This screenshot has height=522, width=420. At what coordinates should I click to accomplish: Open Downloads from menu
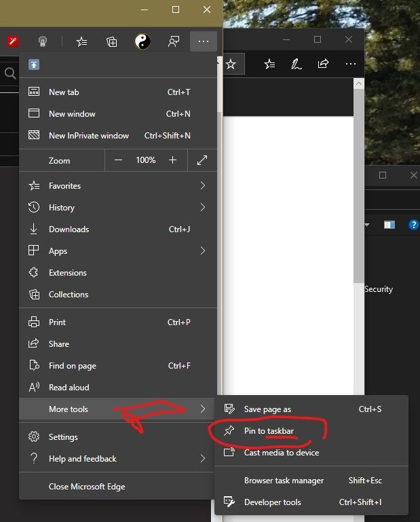118,229
